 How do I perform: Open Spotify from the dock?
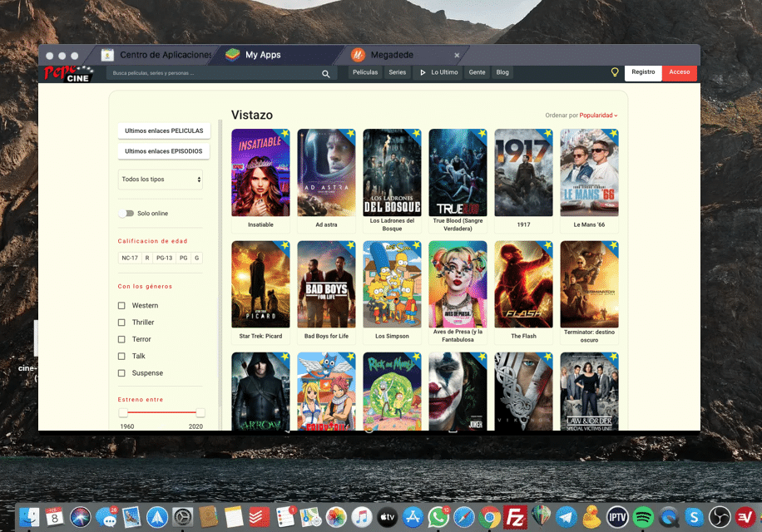(641, 516)
